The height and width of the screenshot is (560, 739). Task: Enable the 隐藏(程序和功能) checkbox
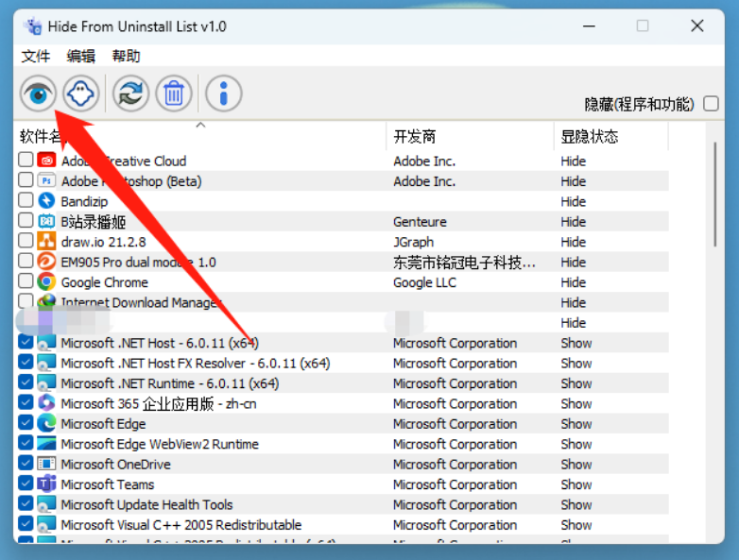click(711, 104)
